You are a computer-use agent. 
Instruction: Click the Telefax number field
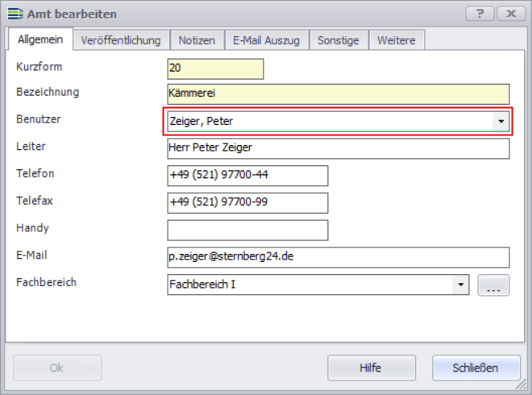(247, 203)
